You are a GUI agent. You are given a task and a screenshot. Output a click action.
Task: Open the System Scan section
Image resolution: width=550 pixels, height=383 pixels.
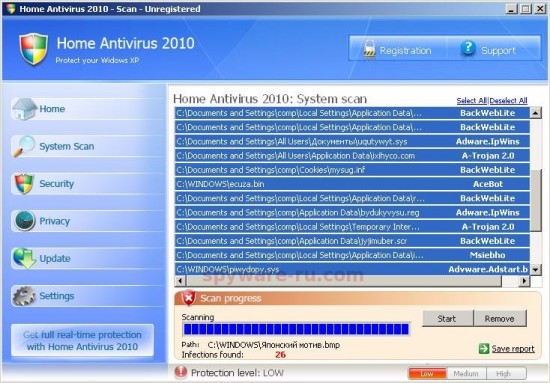point(88,146)
